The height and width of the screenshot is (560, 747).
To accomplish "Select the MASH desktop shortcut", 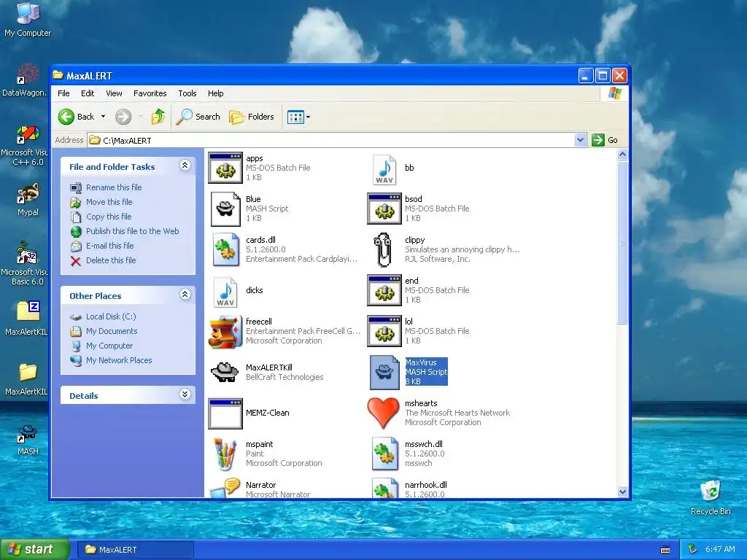I will coord(28,440).
